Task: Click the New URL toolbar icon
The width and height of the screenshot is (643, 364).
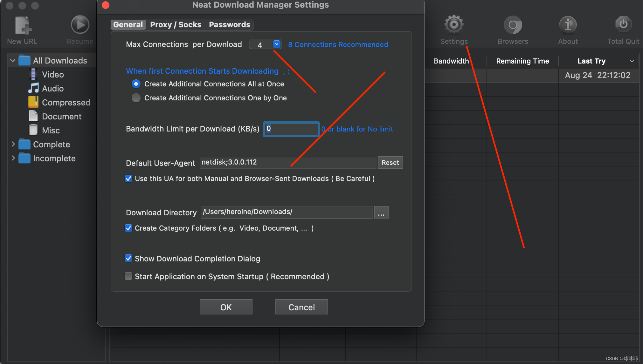Action: pos(23,25)
